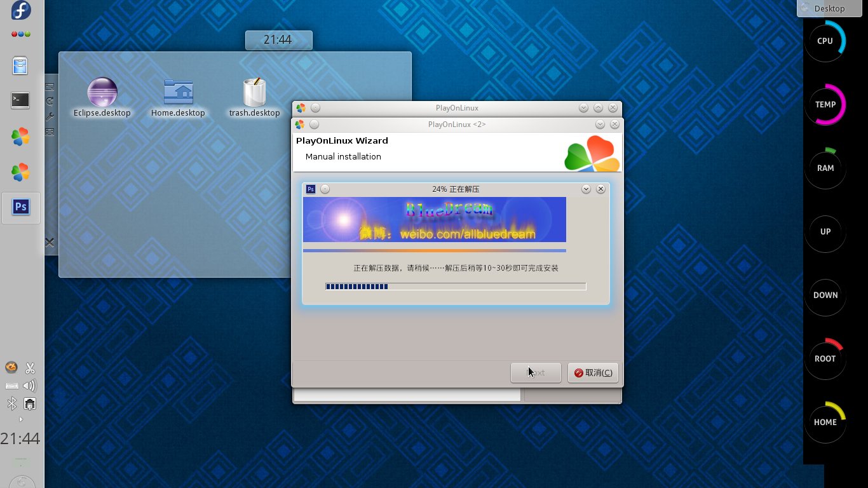The width and height of the screenshot is (868, 488).
Task: Click PlayOnLinux <2> window menu icon
Action: pyautogui.click(x=299, y=125)
